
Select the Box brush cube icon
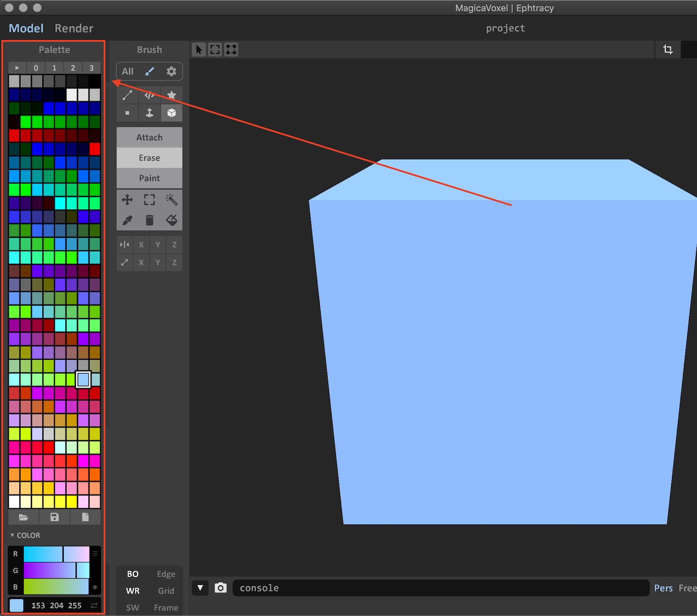[x=171, y=113]
